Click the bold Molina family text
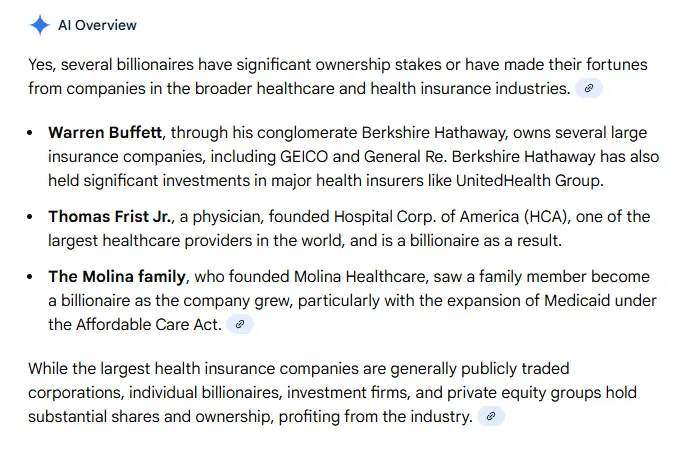Viewport: 674px width, 461px height. click(x=119, y=277)
